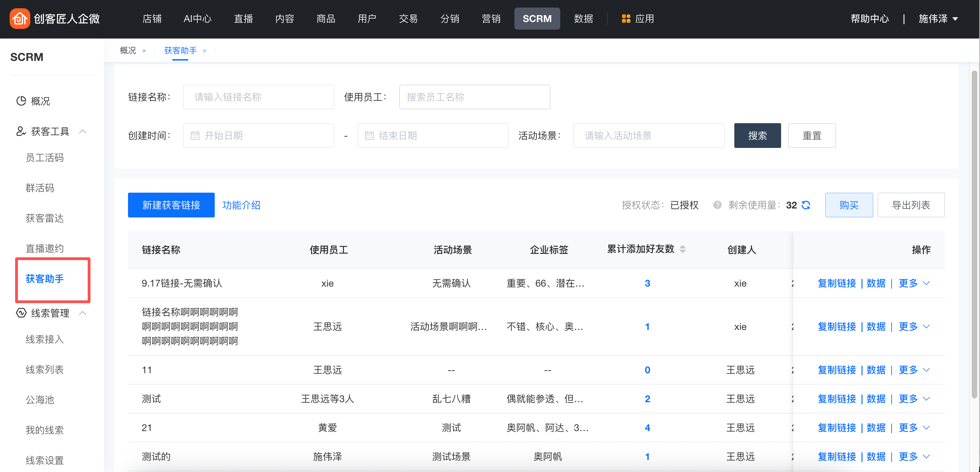
Task: Refresh the 剩余使用量 count
Action: [806, 205]
